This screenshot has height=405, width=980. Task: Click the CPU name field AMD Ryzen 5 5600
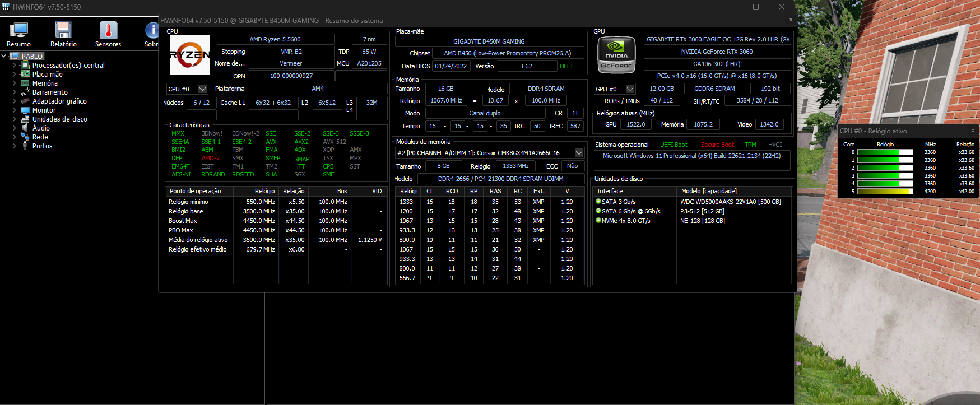click(x=275, y=39)
